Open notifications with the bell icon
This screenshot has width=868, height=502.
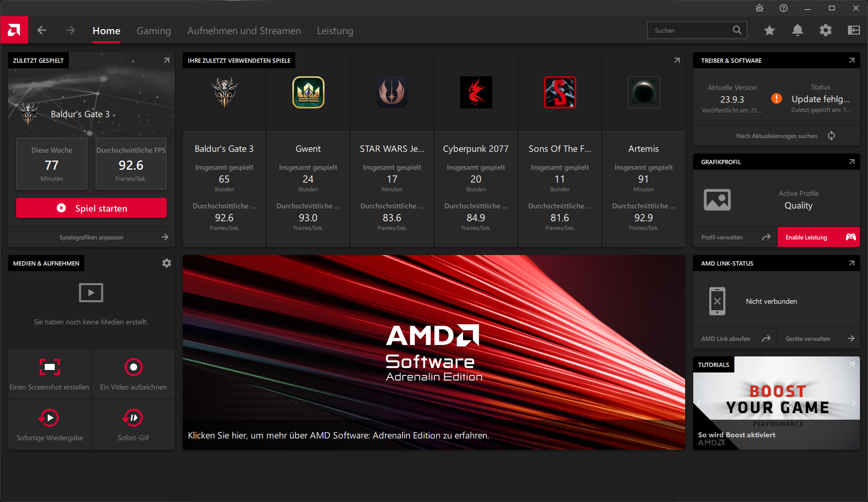797,30
